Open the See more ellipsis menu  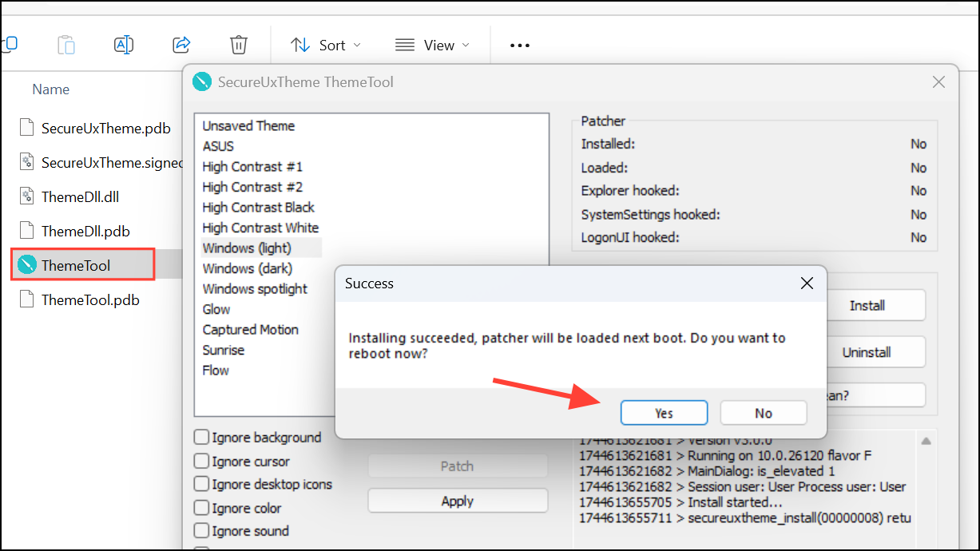pos(520,46)
